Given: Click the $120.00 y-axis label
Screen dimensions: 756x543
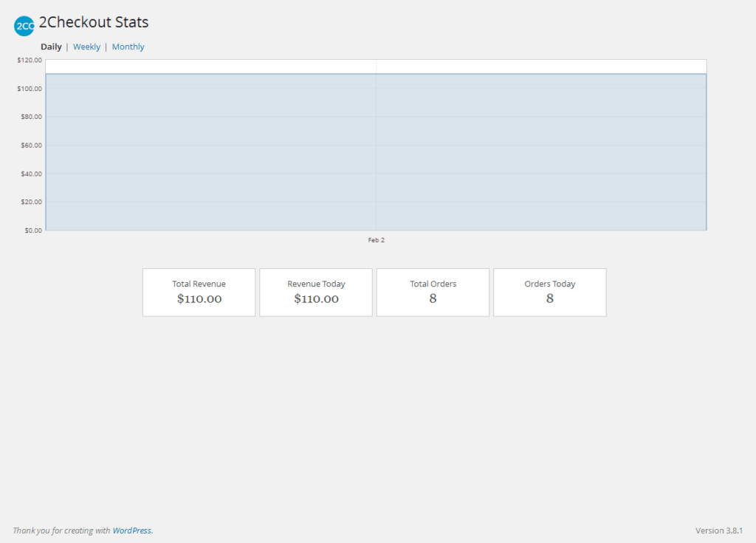Looking at the screenshot, I should (30, 61).
